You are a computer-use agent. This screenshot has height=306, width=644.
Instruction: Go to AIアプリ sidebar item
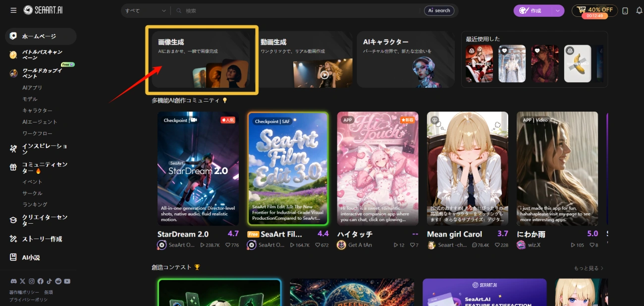pos(32,88)
